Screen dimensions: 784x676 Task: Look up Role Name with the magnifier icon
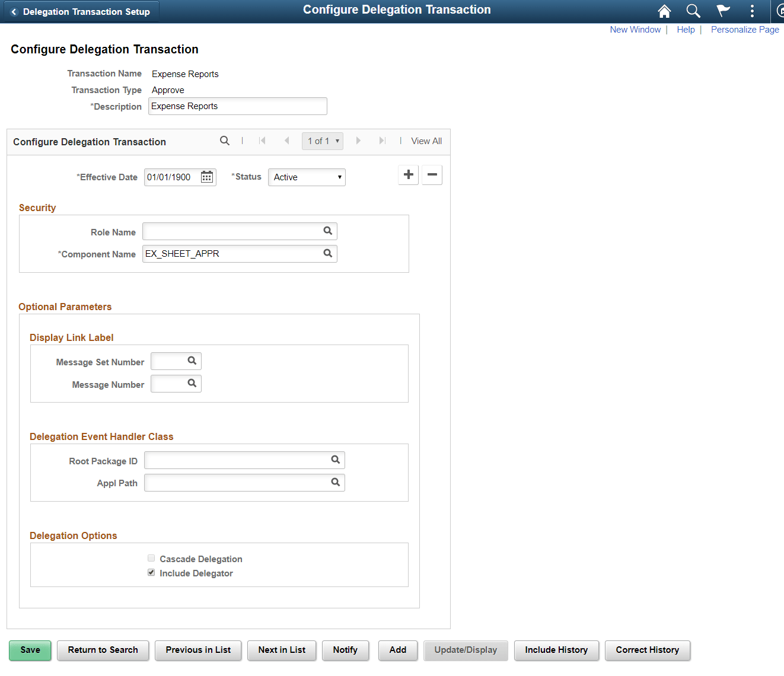pos(327,231)
